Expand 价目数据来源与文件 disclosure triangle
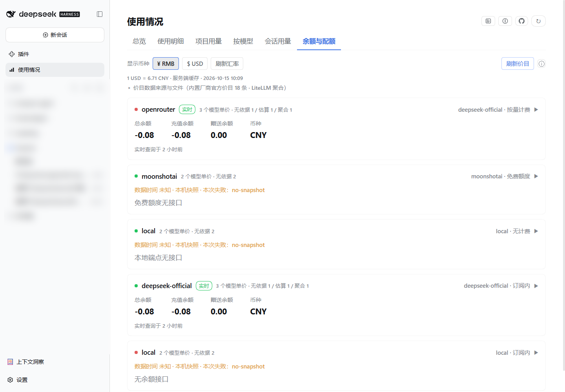Viewport: 565px width, 392px height. point(129,88)
